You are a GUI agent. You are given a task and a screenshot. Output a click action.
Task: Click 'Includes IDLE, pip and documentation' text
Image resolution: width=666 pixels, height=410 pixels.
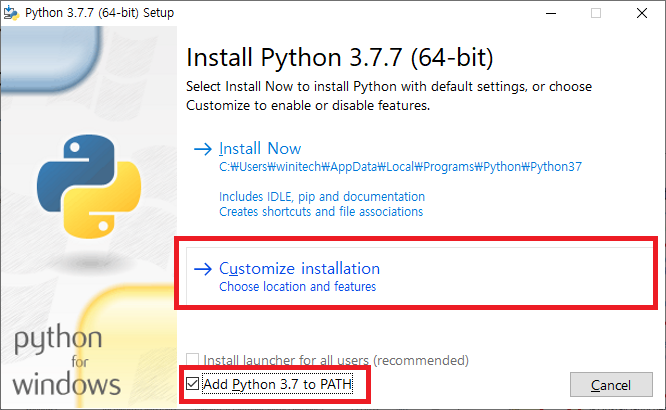322,196
